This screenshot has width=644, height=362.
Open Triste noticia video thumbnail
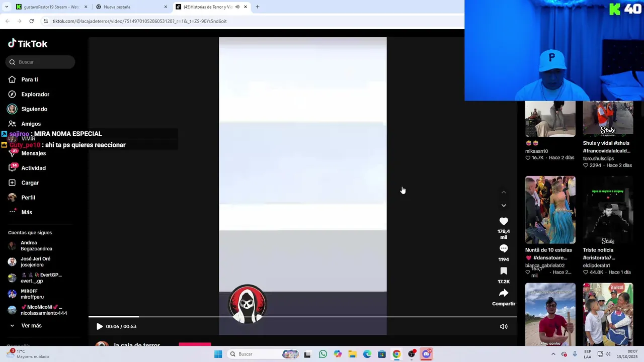click(608, 210)
